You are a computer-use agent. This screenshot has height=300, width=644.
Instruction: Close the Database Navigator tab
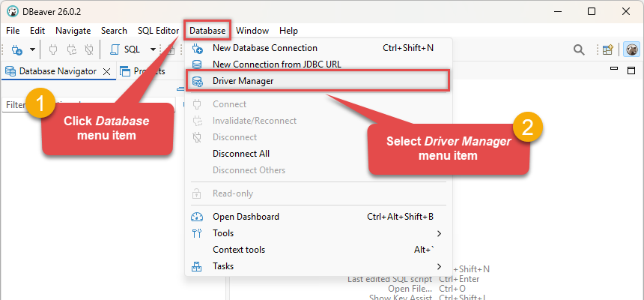107,71
